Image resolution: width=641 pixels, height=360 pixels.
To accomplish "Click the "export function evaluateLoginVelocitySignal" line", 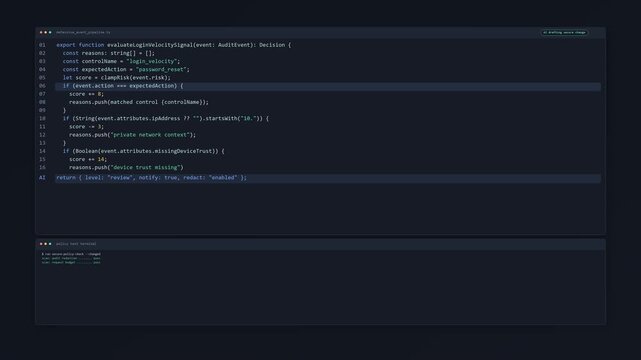I will pyautogui.click(x=174, y=45).
